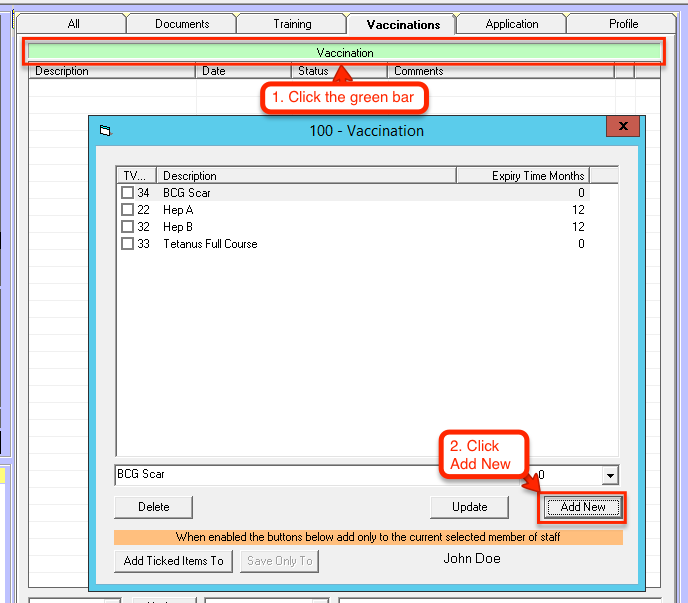Click Add Ticked Items To button

173,561
